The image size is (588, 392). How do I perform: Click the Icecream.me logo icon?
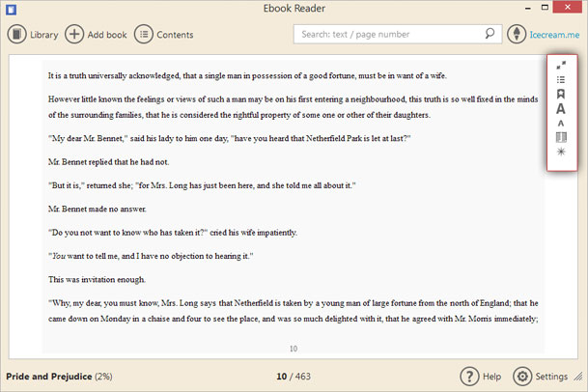point(517,34)
